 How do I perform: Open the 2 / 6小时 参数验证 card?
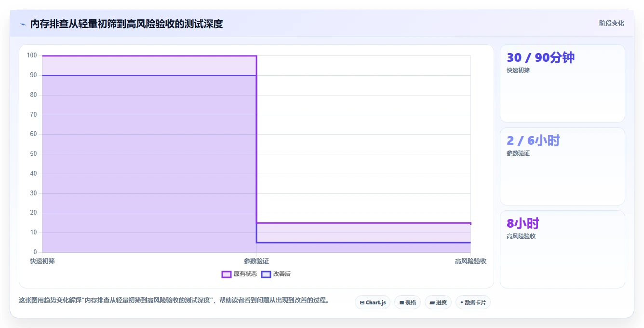(x=562, y=166)
